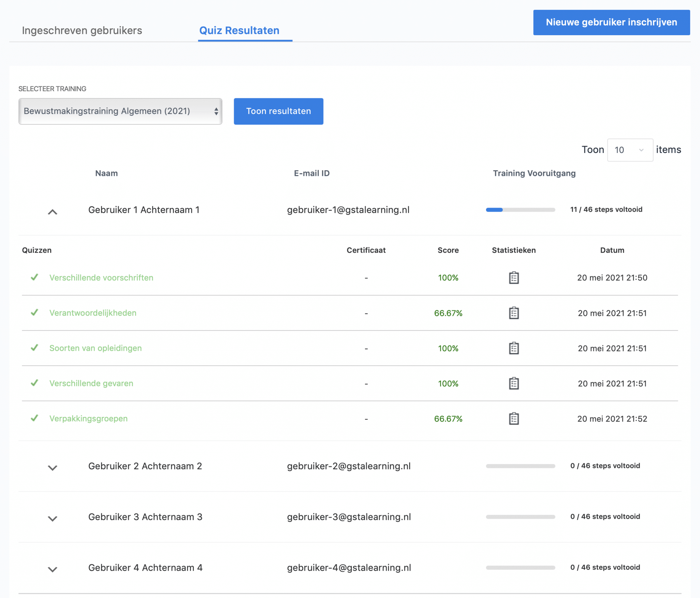The height and width of the screenshot is (598, 700).
Task: Open the Selecteer Training dropdown
Action: pyautogui.click(x=120, y=111)
